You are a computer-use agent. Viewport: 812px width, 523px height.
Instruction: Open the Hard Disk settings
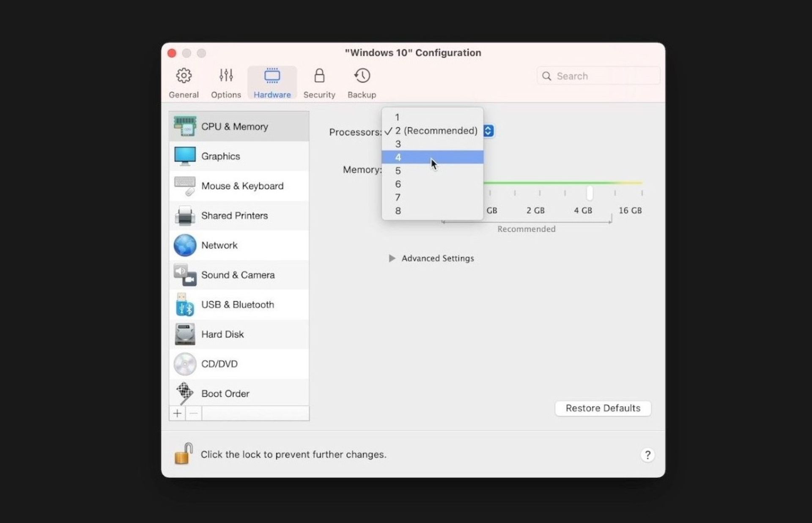[222, 334]
